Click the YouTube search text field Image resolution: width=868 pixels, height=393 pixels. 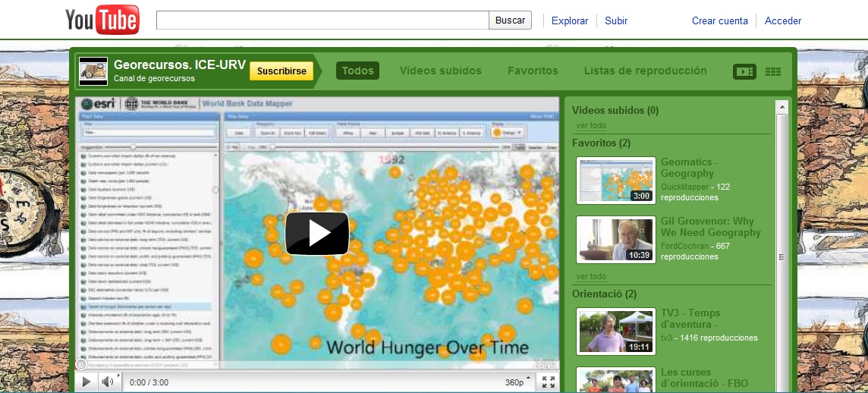[x=322, y=20]
